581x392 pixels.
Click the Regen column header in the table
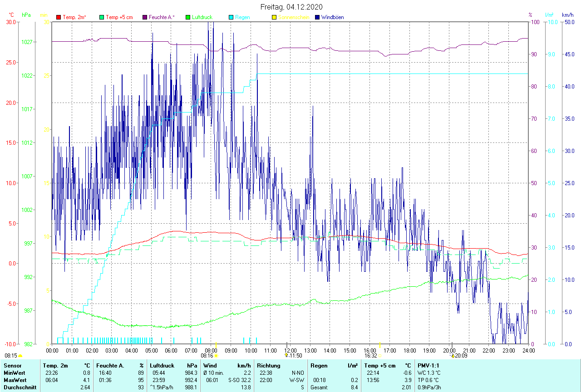[319, 365]
